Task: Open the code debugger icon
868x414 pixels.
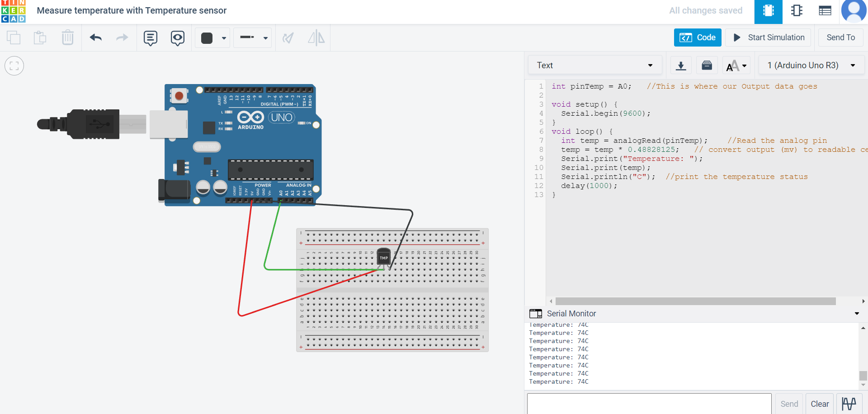Action: (707, 65)
